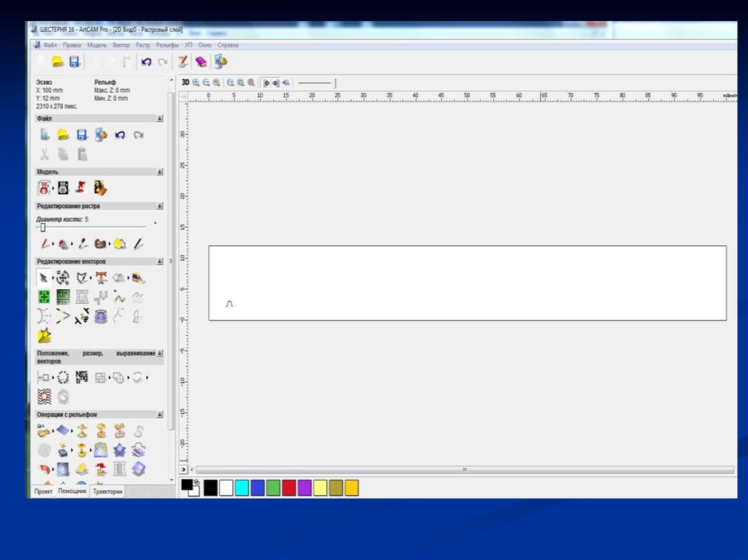748x560 pixels.
Task: Click the Диаметр кисти slider handle
Action: click(x=42, y=228)
